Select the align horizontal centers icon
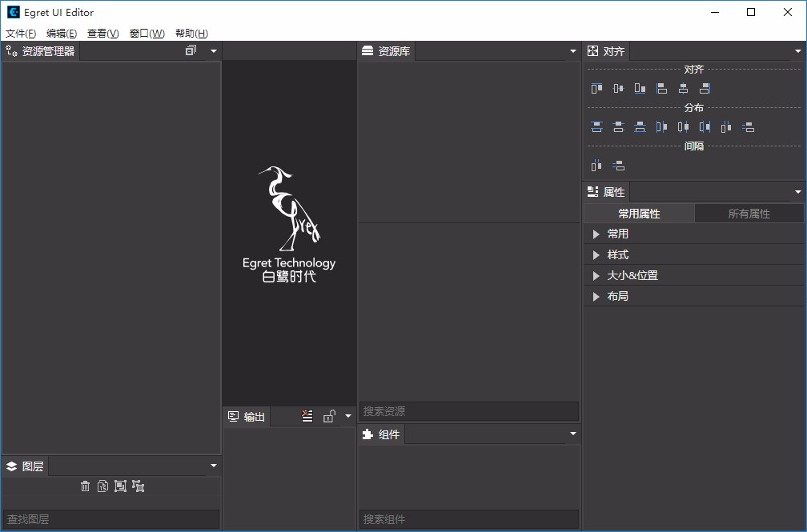807x532 pixels. point(684,88)
